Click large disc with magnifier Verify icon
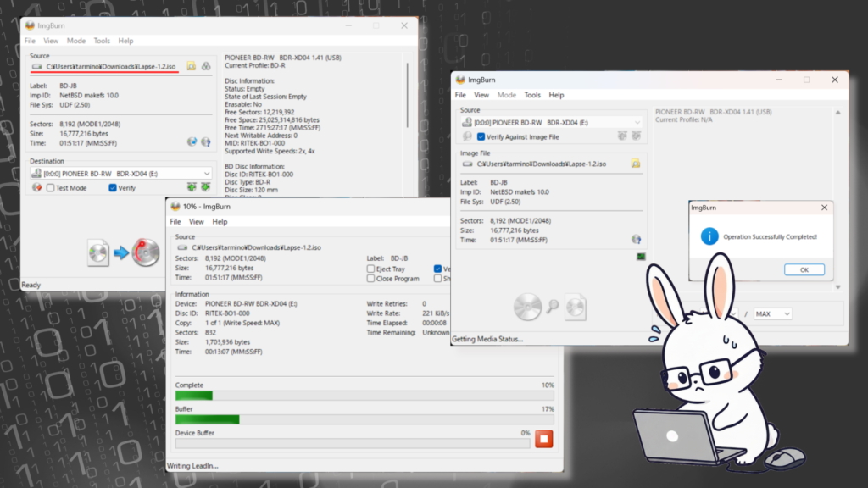 pos(528,307)
